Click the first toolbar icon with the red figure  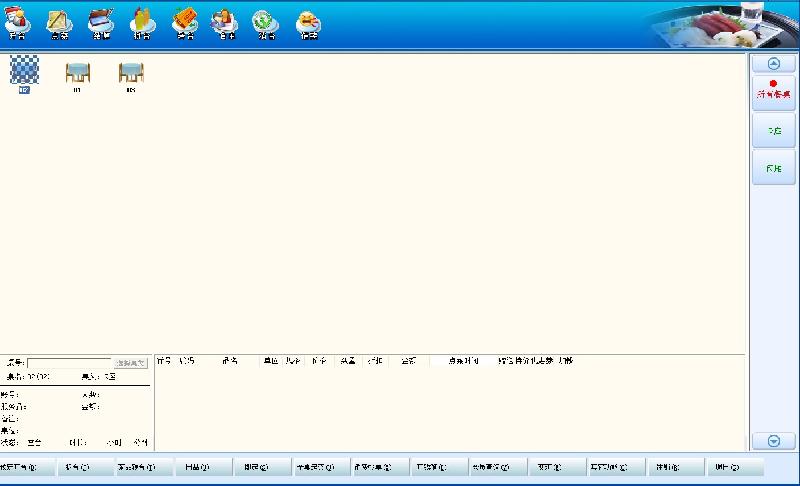[17, 22]
